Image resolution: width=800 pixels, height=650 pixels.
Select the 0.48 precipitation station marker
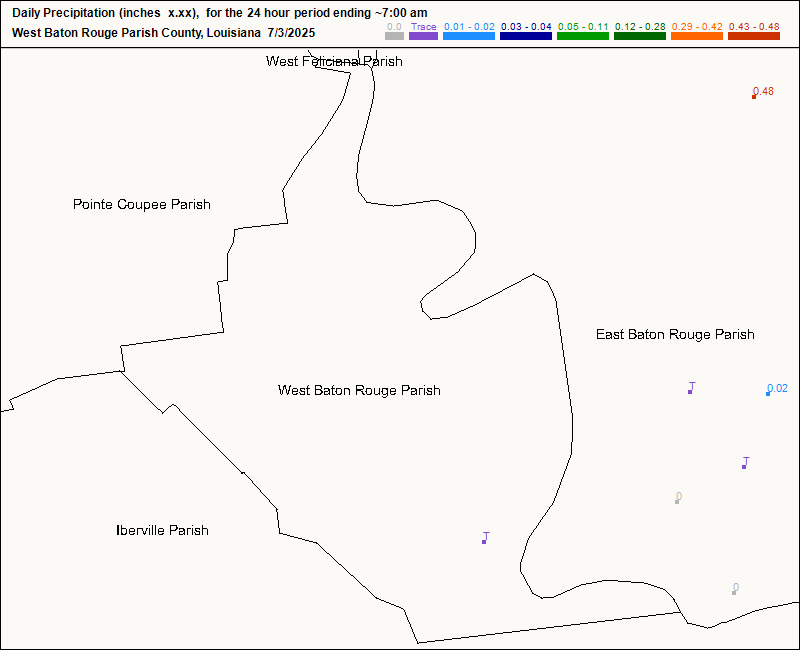pos(754,96)
